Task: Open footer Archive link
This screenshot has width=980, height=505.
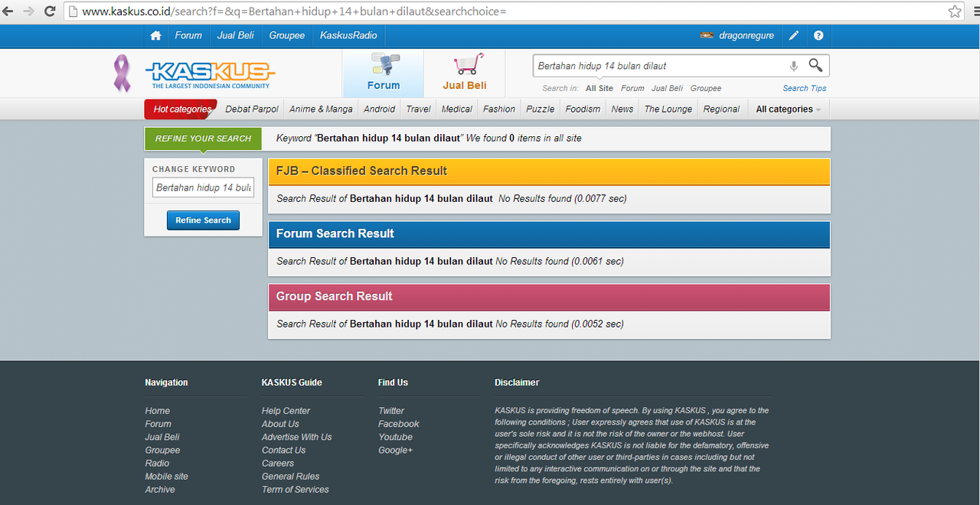Action: [160, 489]
